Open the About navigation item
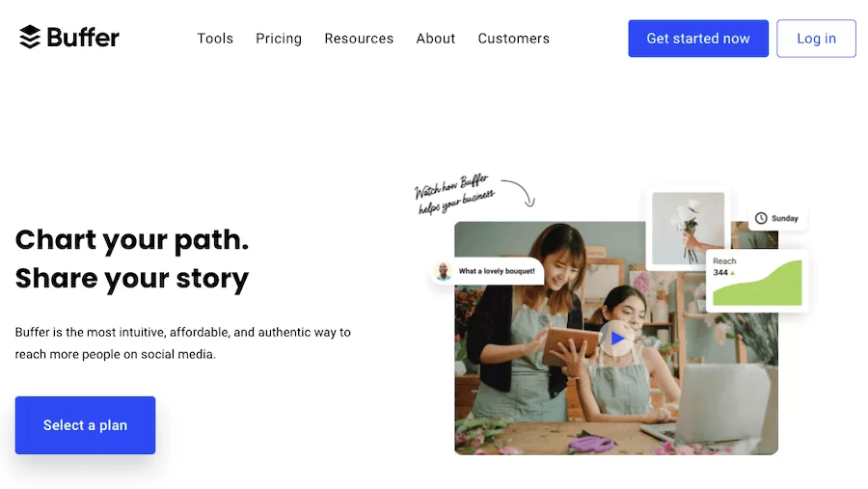868x489 pixels. (x=436, y=39)
